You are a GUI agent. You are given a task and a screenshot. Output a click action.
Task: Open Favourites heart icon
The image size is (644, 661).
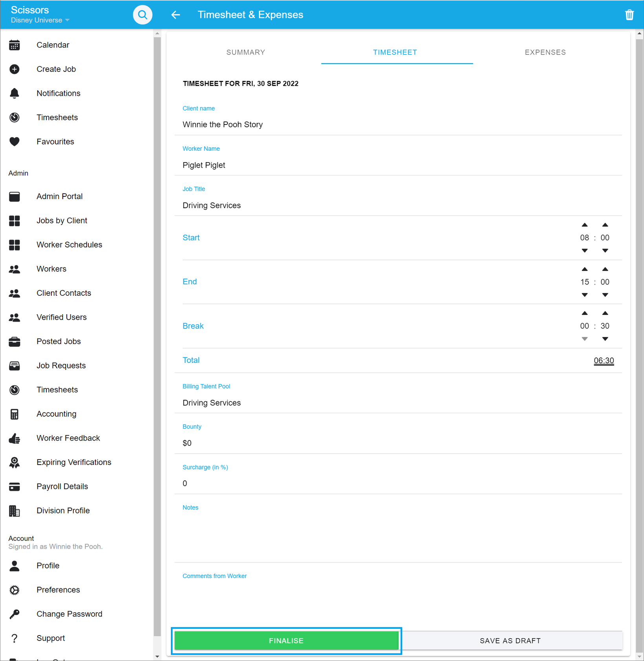[15, 142]
